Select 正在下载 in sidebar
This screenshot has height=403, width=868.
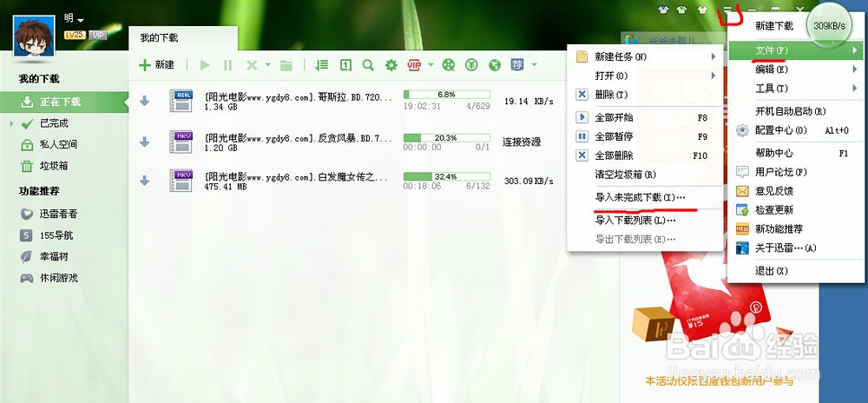tap(64, 102)
